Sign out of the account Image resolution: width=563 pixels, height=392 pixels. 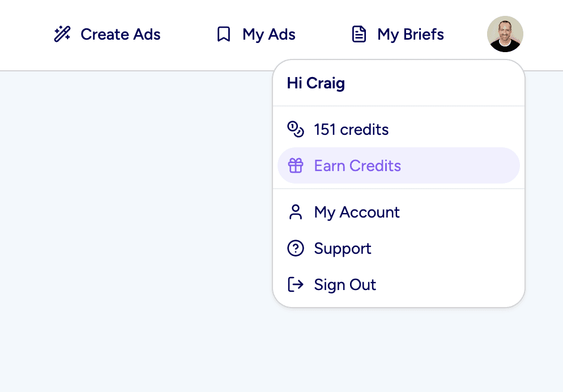tap(345, 284)
